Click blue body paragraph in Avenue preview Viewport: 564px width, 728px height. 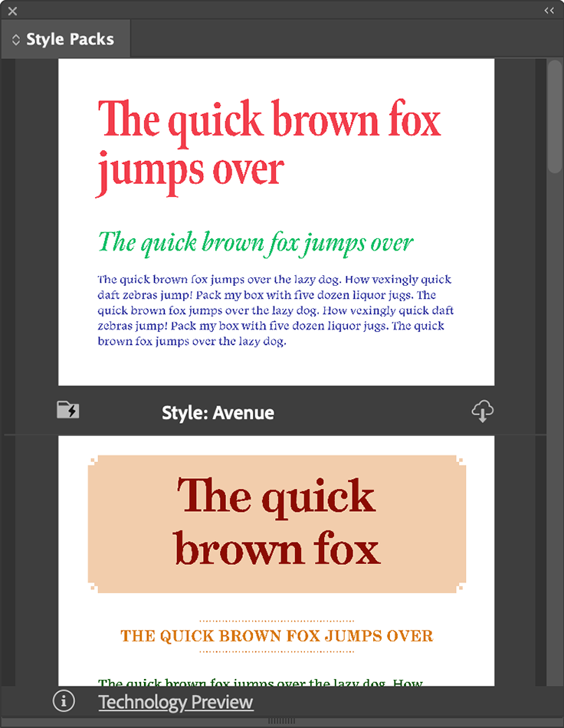[276, 310]
